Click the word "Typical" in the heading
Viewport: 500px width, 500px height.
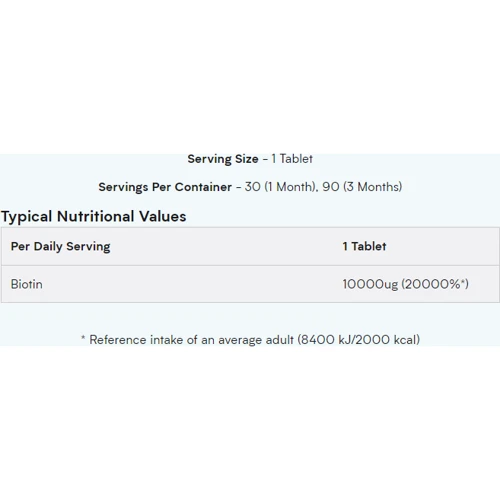pyautogui.click(x=27, y=217)
